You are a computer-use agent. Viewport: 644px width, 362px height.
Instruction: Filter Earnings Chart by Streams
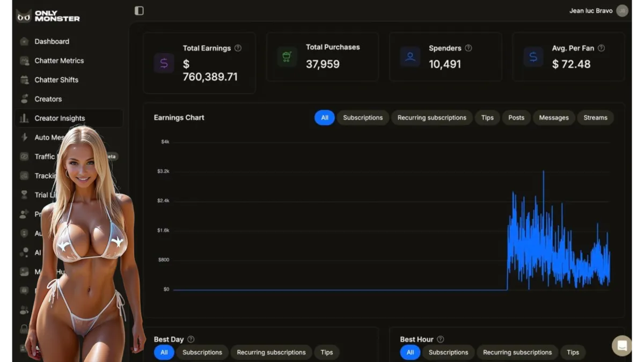click(595, 117)
